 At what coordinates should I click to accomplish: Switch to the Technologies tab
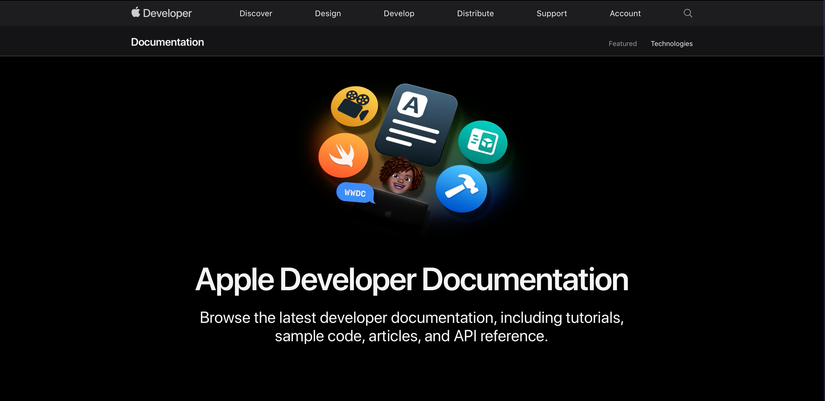pyautogui.click(x=671, y=44)
